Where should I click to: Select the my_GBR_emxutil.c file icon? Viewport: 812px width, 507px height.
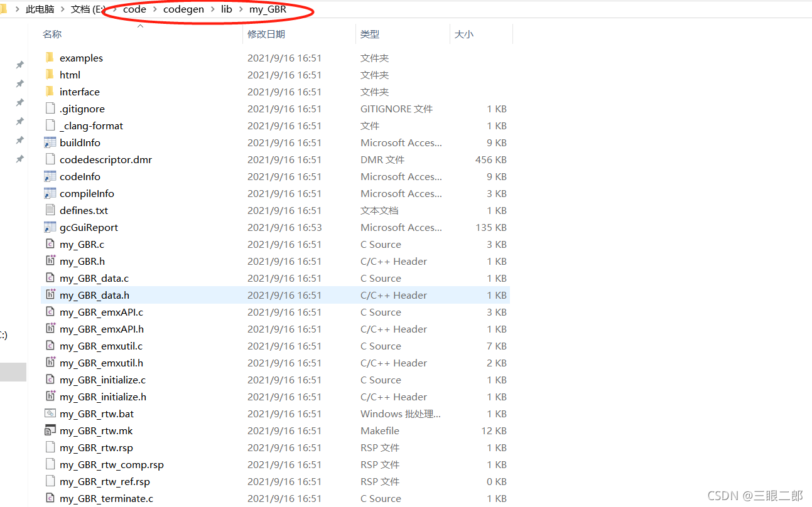[50, 346]
